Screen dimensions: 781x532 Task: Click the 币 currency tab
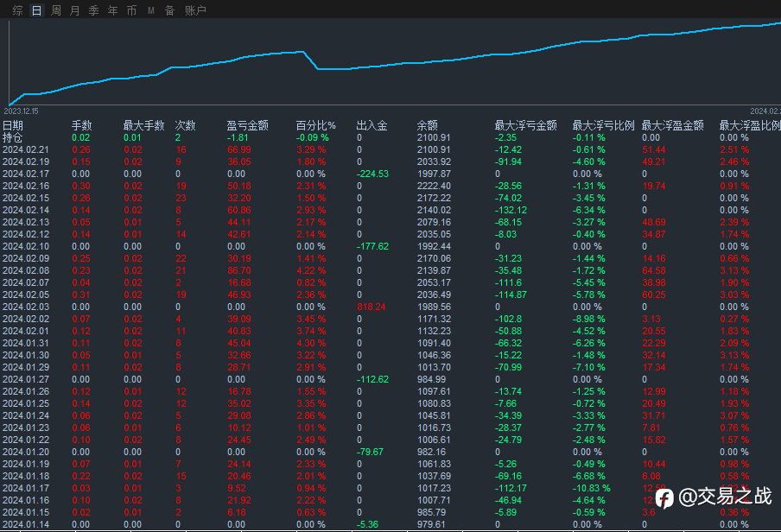131,10
